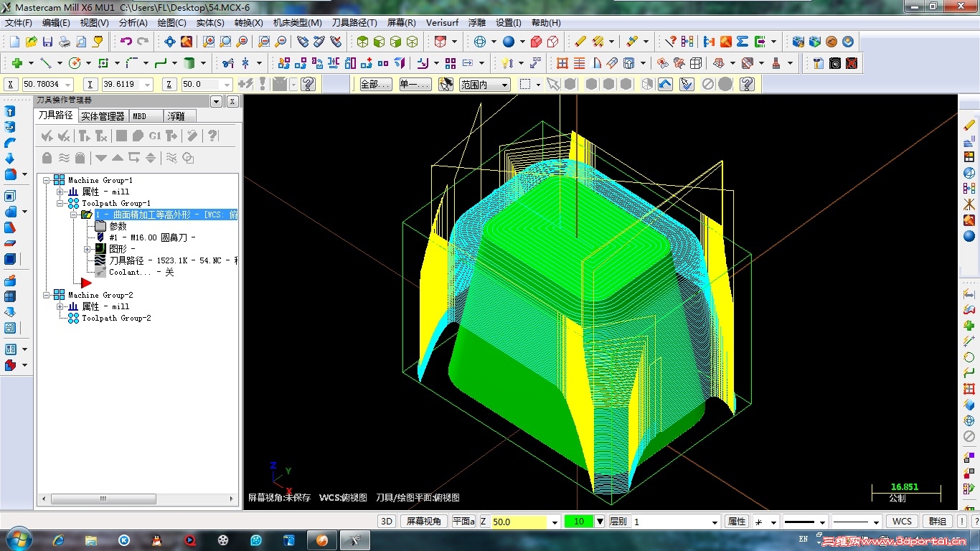Viewport: 980px width, 551px height.
Task: Click the Undo arrow icon
Action: point(126,42)
